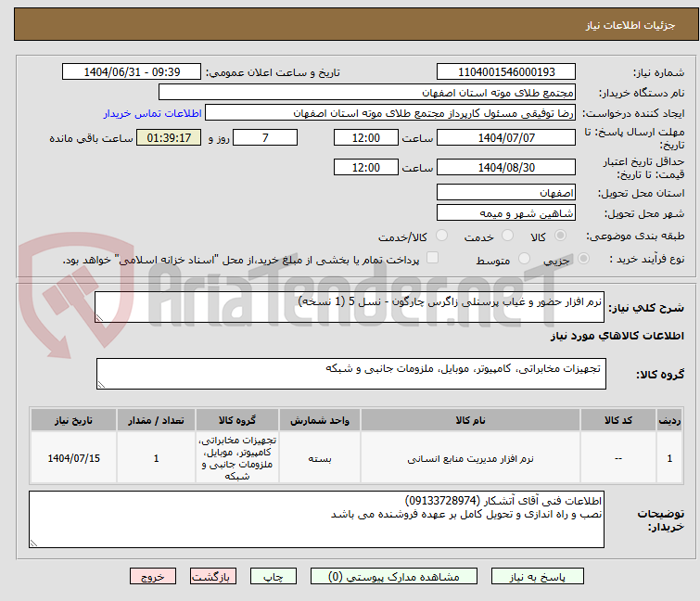Click the resize handle of توضیحات خریدار box
This screenshot has height=601, width=700.
34,543
